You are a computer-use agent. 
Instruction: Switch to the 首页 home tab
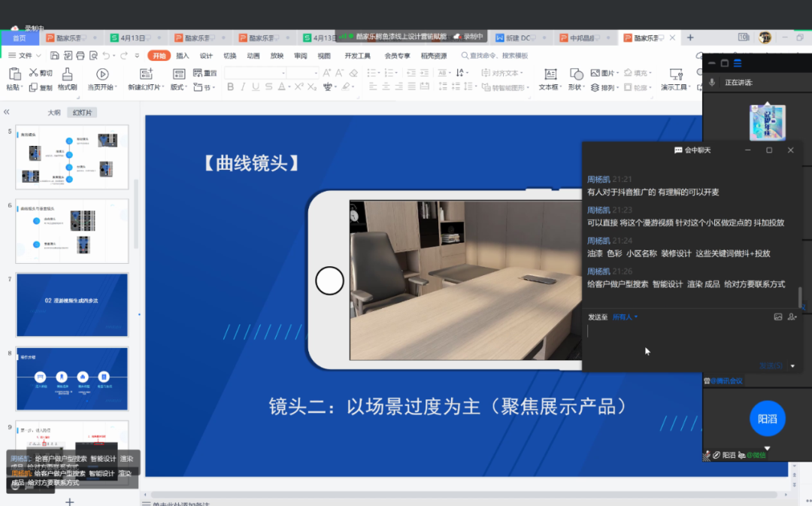[x=19, y=38]
